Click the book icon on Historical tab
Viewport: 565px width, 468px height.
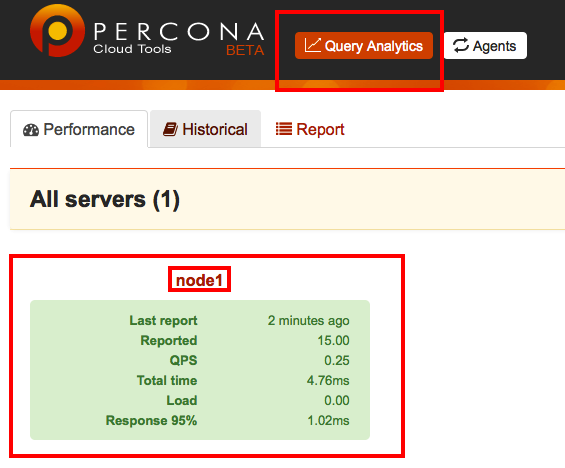coord(170,129)
